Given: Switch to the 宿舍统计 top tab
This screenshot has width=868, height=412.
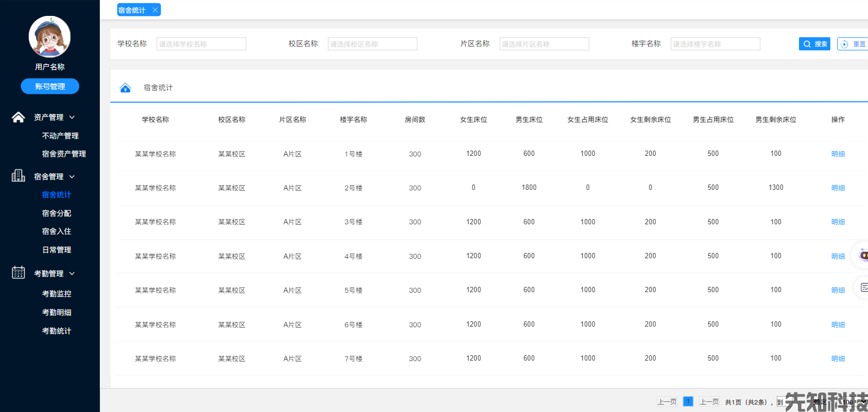Looking at the screenshot, I should 132,10.
